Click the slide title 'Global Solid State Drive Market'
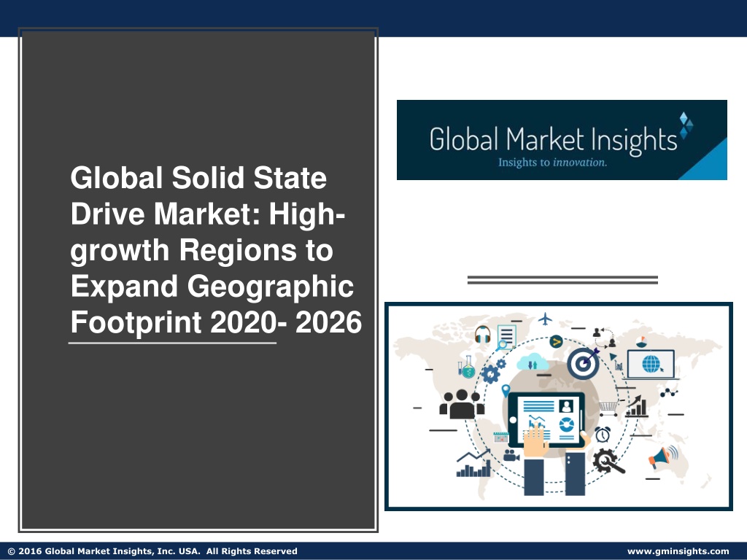The height and width of the screenshot is (560, 747). coord(216,250)
